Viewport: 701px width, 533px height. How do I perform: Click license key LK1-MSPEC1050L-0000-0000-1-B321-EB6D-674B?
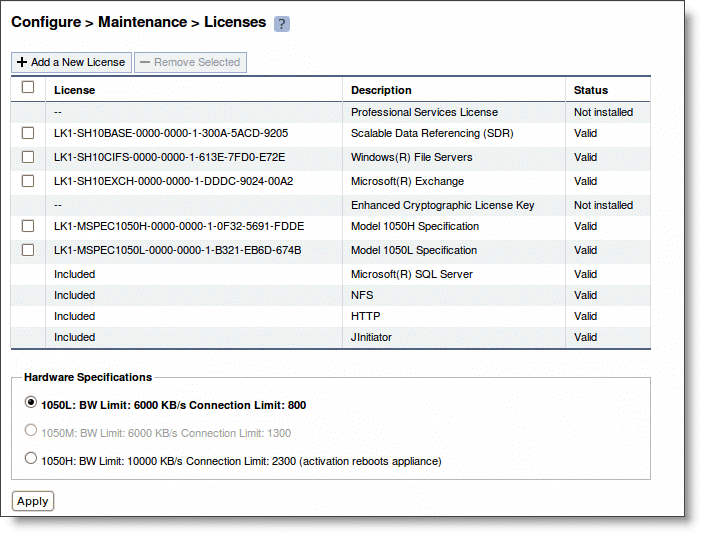click(x=177, y=250)
